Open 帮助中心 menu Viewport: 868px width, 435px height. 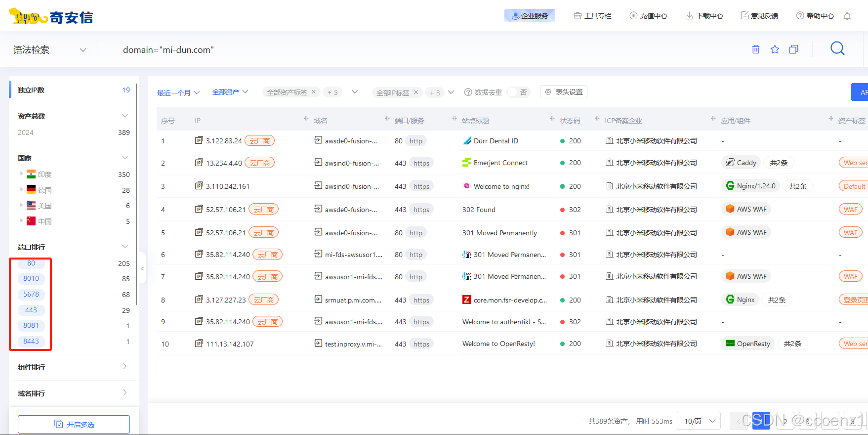[815, 16]
